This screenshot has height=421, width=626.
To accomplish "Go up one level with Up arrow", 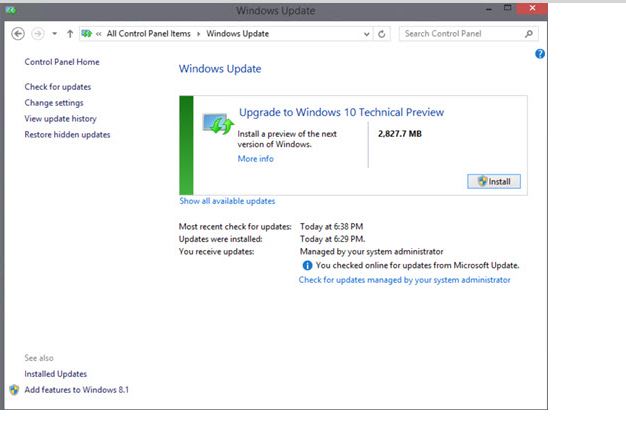I will point(69,33).
